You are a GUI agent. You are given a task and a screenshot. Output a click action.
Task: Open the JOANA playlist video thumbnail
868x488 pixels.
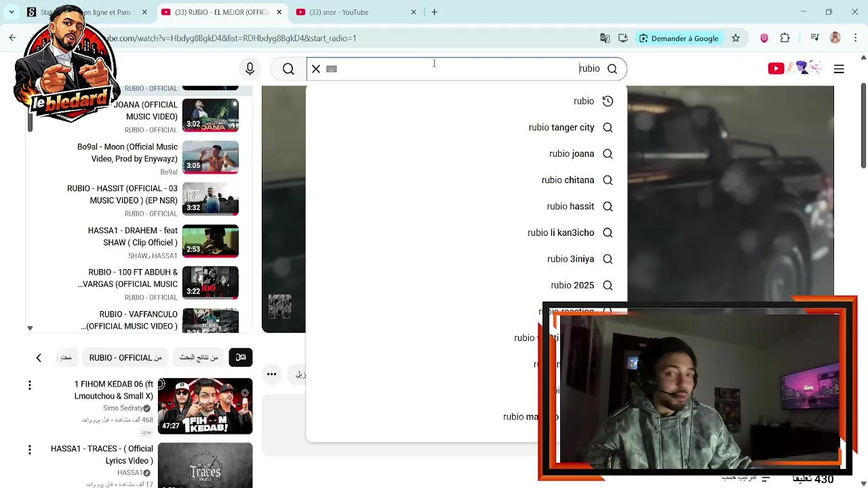pyautogui.click(x=210, y=115)
